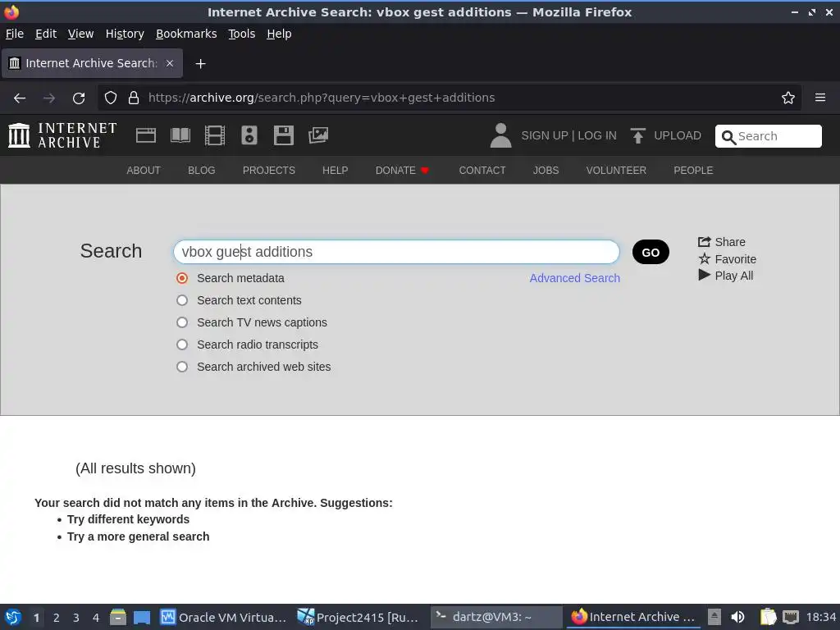This screenshot has width=840, height=630.
Task: Click the browser forward arrow
Action: coord(49,98)
